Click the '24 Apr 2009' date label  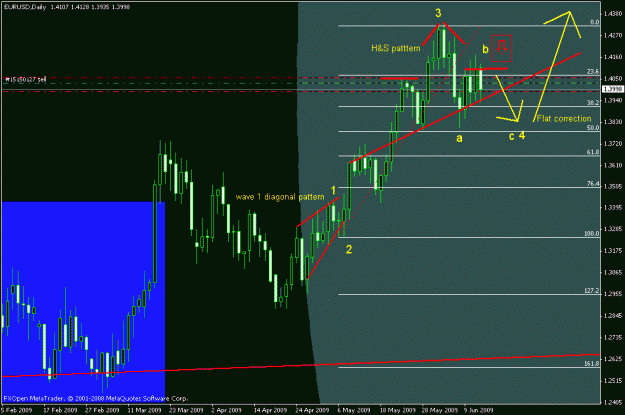pyautogui.click(x=312, y=410)
